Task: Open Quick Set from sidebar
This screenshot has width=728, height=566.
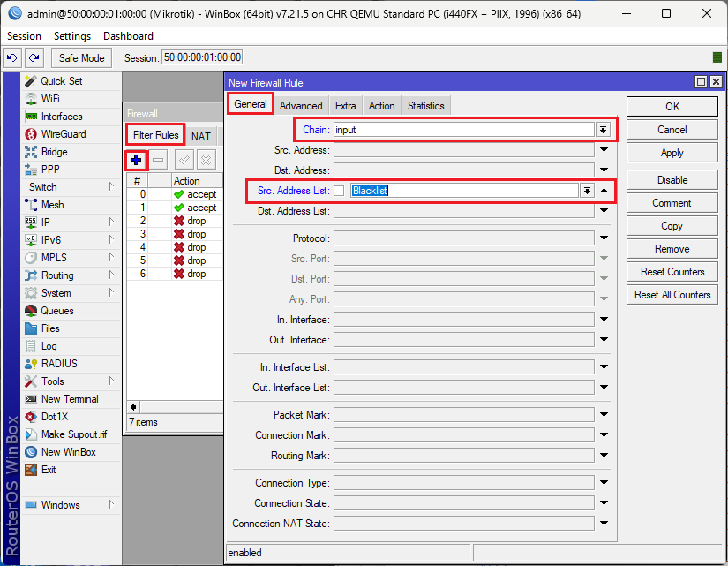Action: [x=61, y=81]
